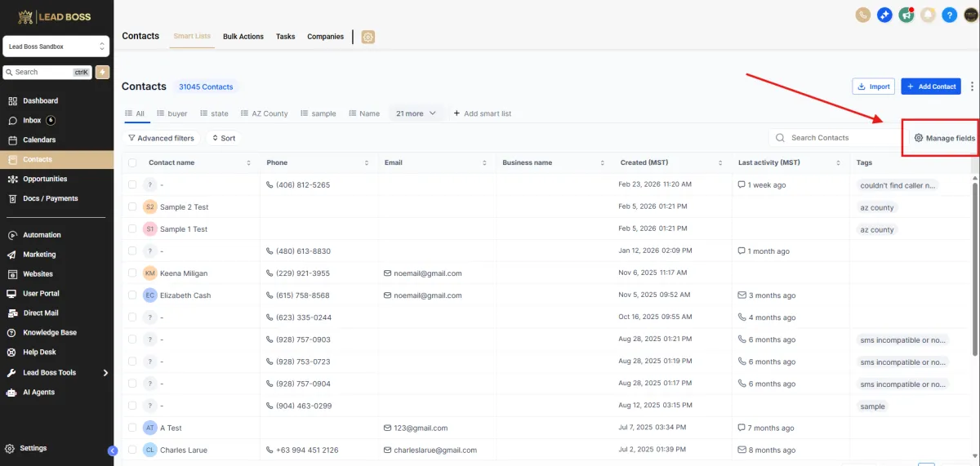Open Knowledge Base in the sidebar

50,333
